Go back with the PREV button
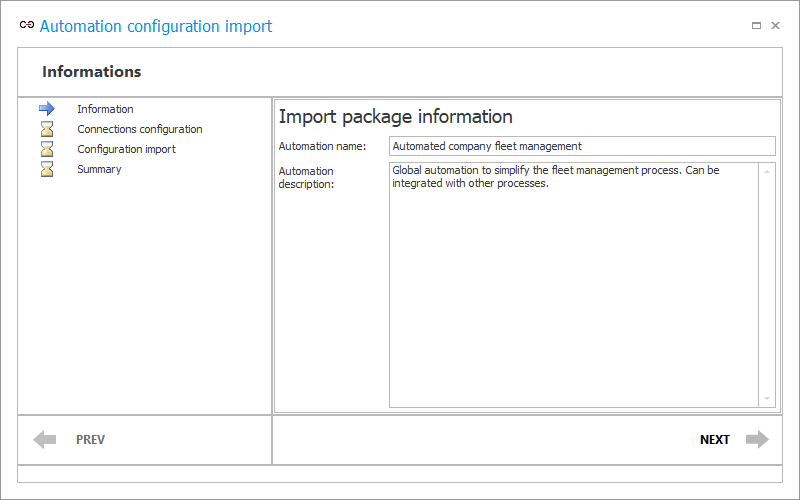Screen dimensions: 800x500 point(90,440)
